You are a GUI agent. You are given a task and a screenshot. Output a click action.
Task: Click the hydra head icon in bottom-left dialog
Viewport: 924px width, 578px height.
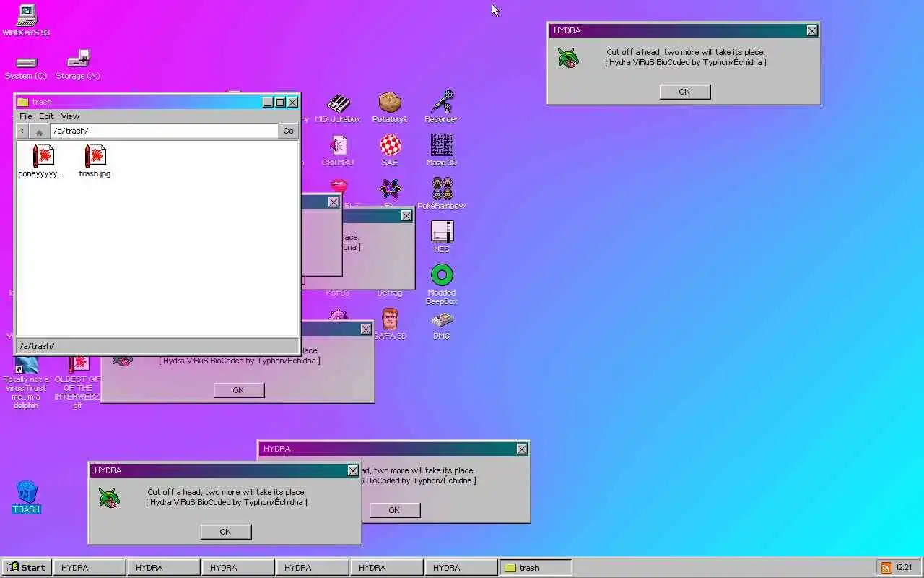[x=109, y=498]
